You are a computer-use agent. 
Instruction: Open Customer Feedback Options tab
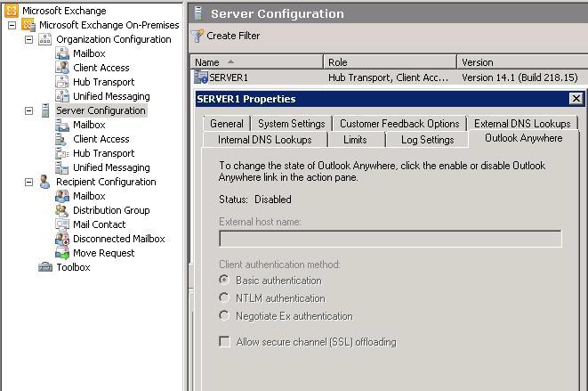pos(399,124)
